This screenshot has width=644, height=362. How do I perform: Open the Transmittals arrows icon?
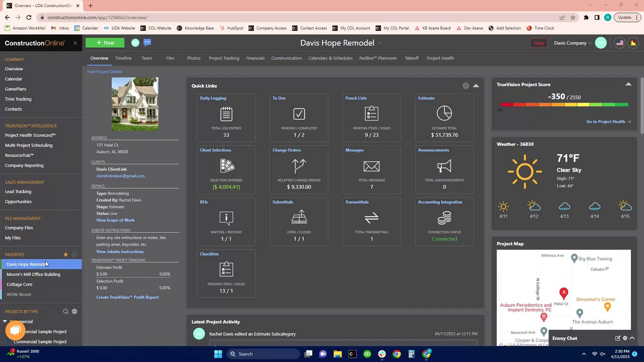pos(371,218)
